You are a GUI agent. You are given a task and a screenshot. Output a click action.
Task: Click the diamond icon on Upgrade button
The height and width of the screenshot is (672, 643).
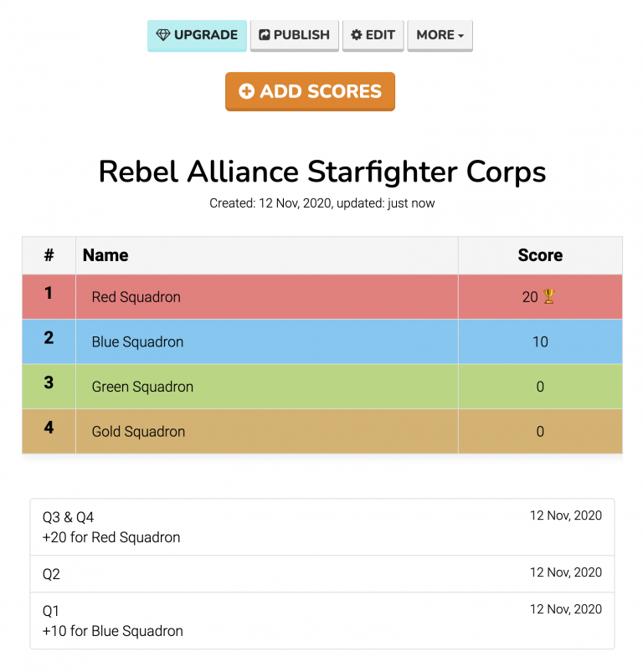(x=162, y=35)
